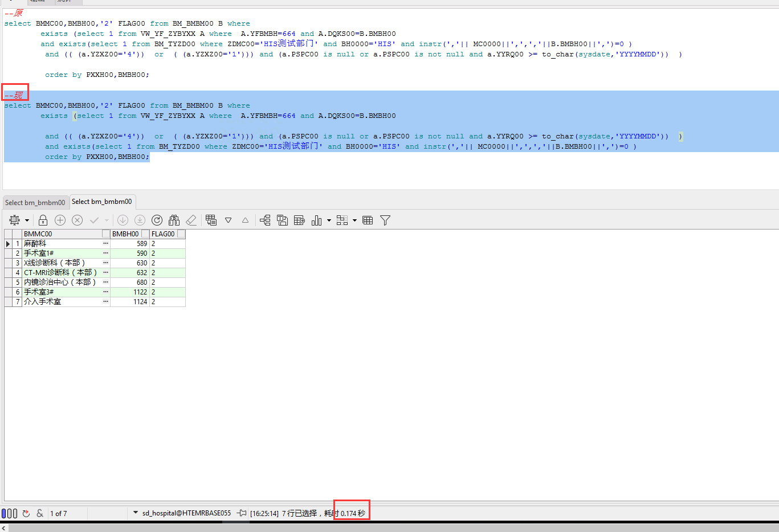
Task: Click the grouped tree-layout icon
Action: click(342, 220)
